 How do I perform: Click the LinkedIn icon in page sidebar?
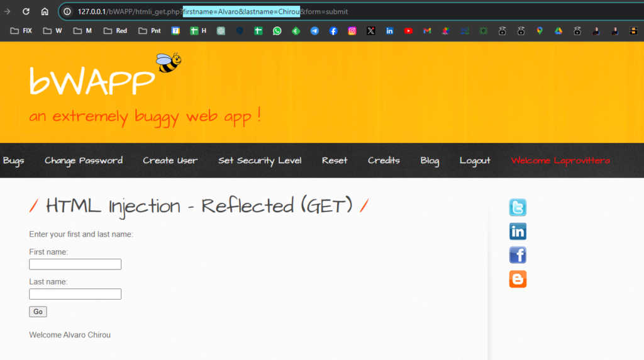pos(518,232)
